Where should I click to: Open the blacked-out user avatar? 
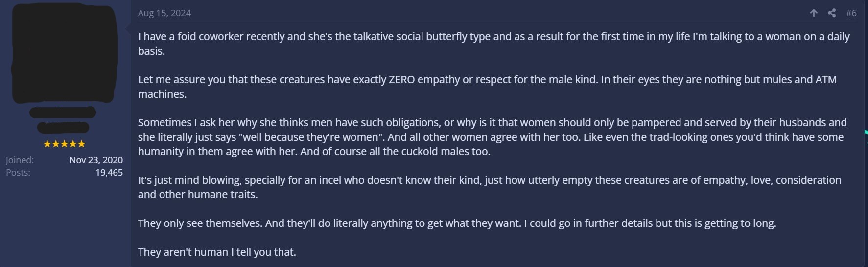point(65,53)
